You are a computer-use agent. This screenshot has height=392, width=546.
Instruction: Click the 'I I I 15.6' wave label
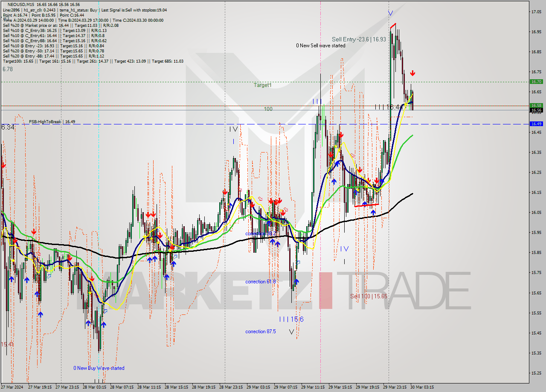[x=291, y=319]
